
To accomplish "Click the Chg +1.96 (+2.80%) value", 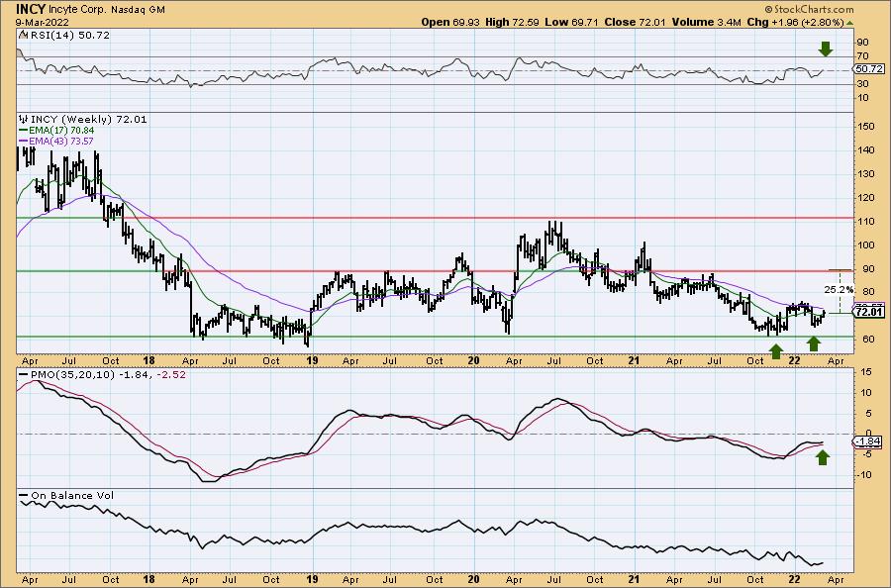I will (x=796, y=22).
